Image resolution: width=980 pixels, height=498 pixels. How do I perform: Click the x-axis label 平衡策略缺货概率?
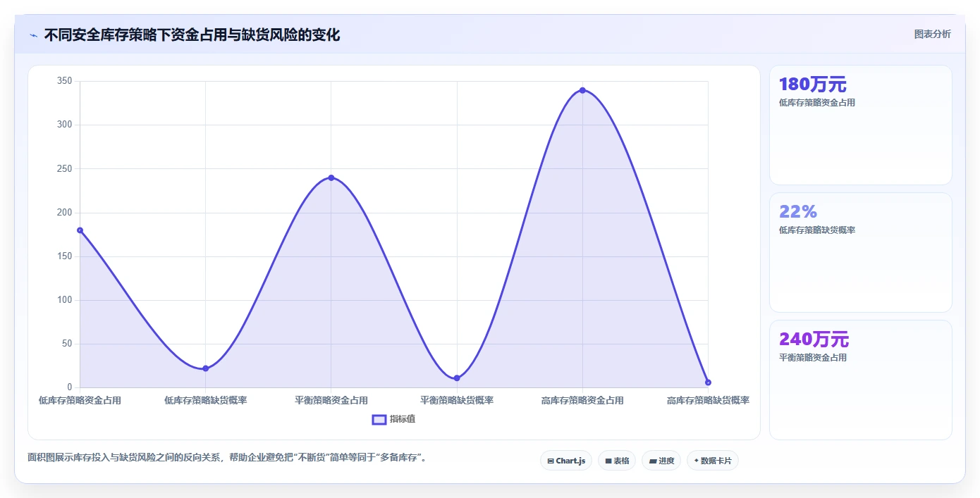(x=457, y=400)
